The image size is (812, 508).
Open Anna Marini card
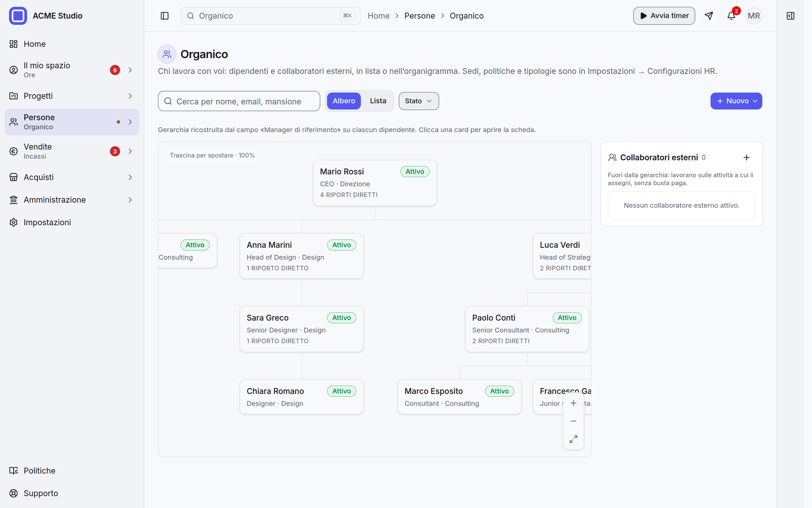tap(301, 256)
